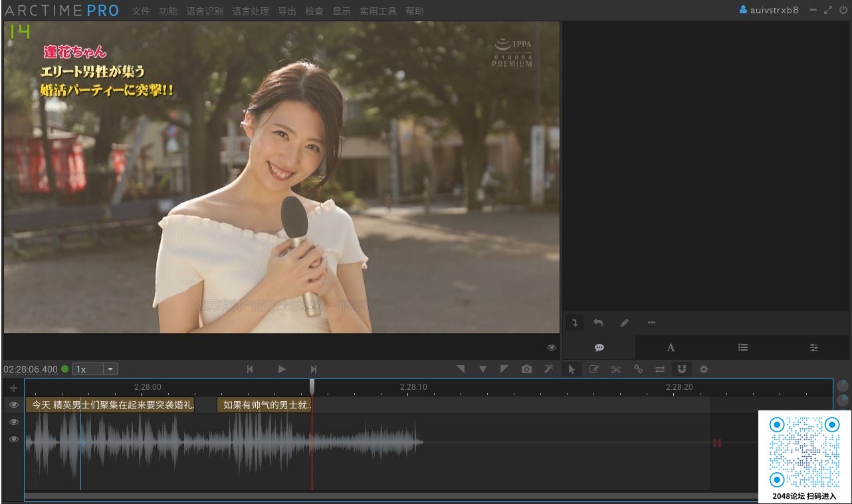Toggle visibility eye of the subtitle track
852x504 pixels.
pyautogui.click(x=13, y=404)
